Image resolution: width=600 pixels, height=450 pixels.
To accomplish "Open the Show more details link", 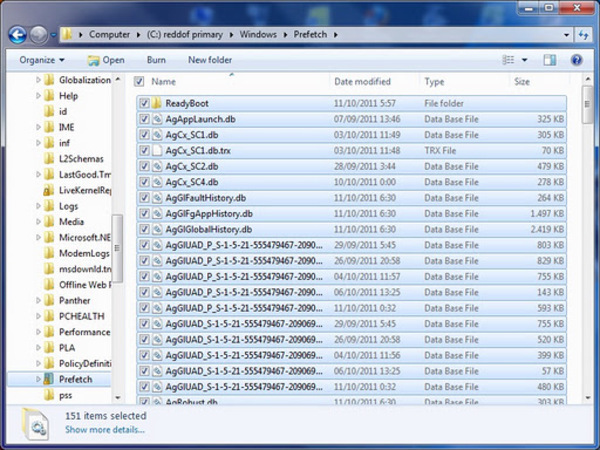I will (x=105, y=430).
